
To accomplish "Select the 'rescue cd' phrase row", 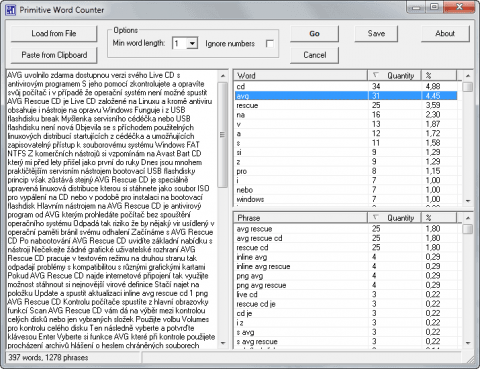I will click(346, 247).
